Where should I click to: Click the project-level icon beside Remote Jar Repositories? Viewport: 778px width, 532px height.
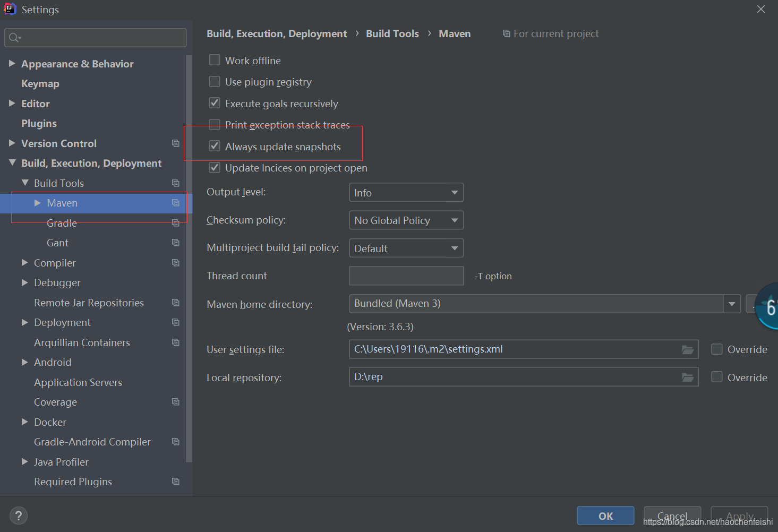pyautogui.click(x=176, y=303)
